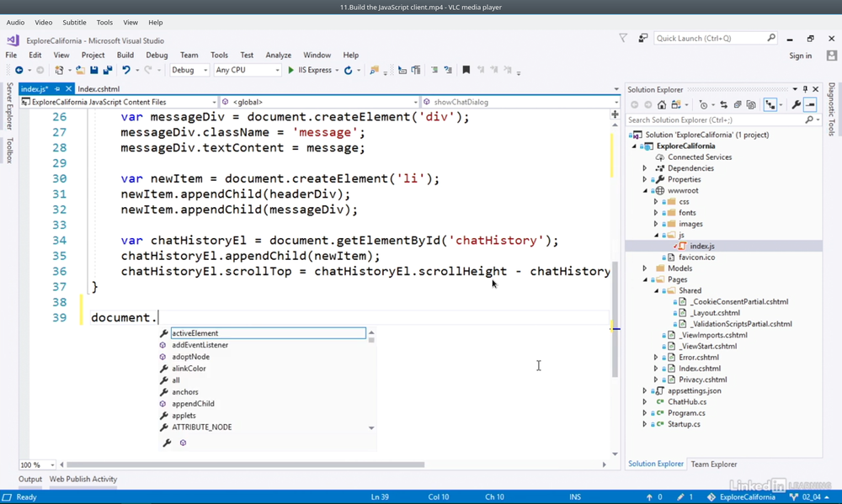842x504 pixels.
Task: Click Home icon in Solution Explorer toolbar
Action: (662, 104)
